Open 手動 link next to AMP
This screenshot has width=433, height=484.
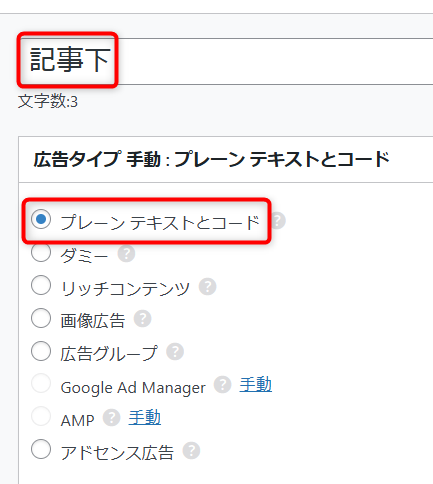[x=145, y=417]
